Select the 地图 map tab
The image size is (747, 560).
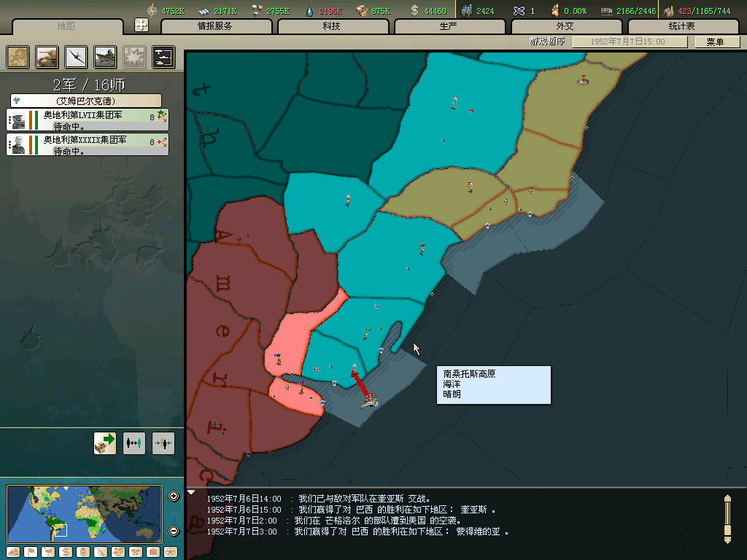(66, 26)
